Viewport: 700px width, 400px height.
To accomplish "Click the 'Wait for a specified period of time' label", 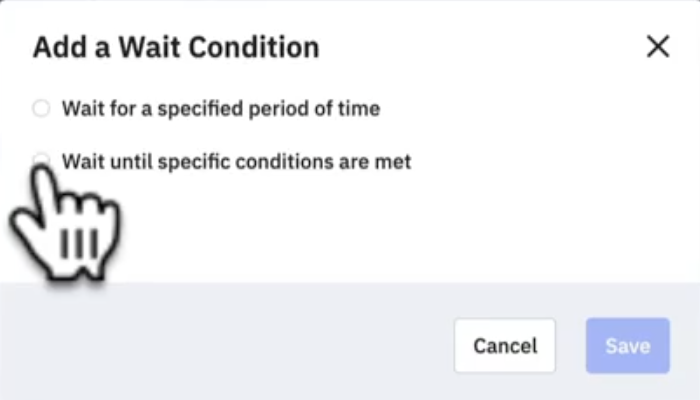I will 220,108.
